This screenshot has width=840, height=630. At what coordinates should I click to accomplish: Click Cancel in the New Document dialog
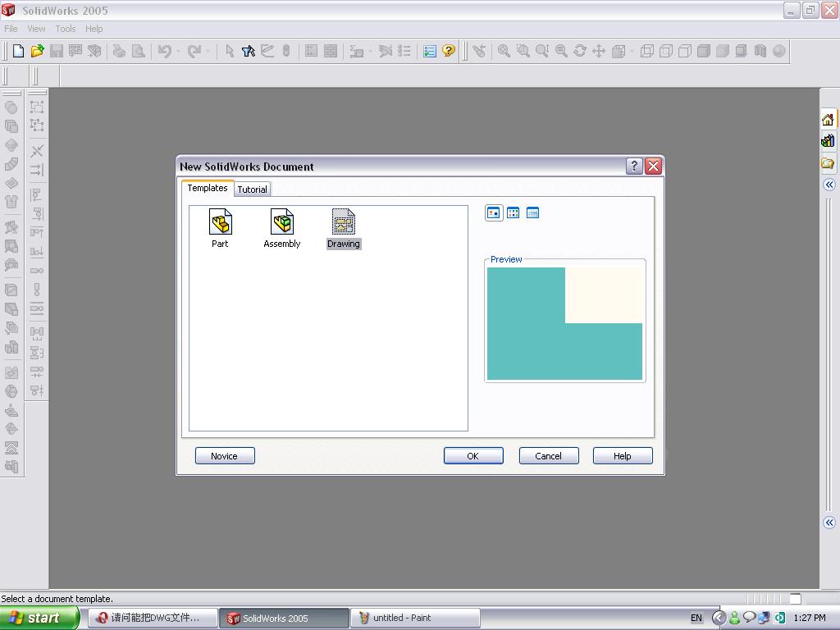549,456
